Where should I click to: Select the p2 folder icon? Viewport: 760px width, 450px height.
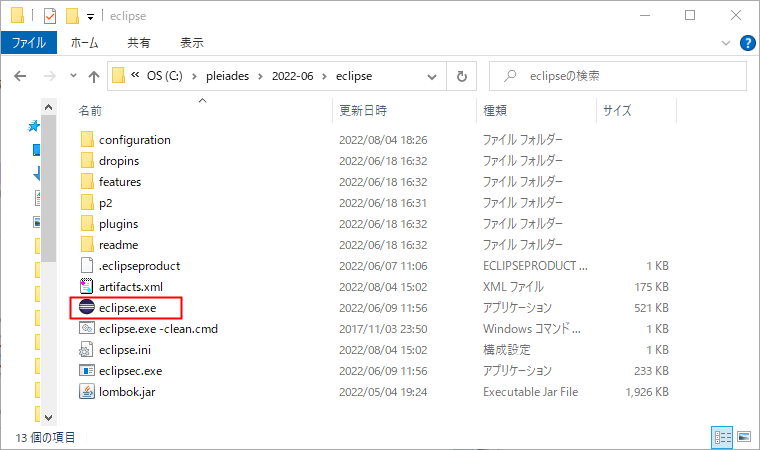87,203
